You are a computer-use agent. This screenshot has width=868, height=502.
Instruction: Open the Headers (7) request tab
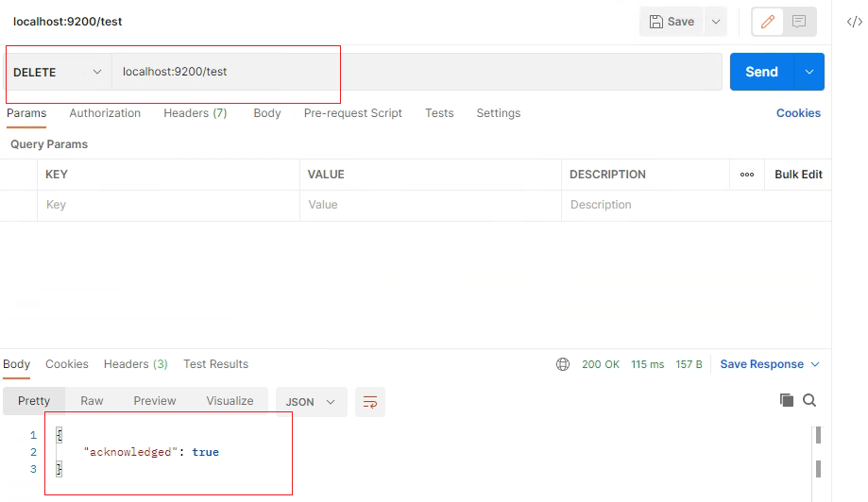point(195,113)
